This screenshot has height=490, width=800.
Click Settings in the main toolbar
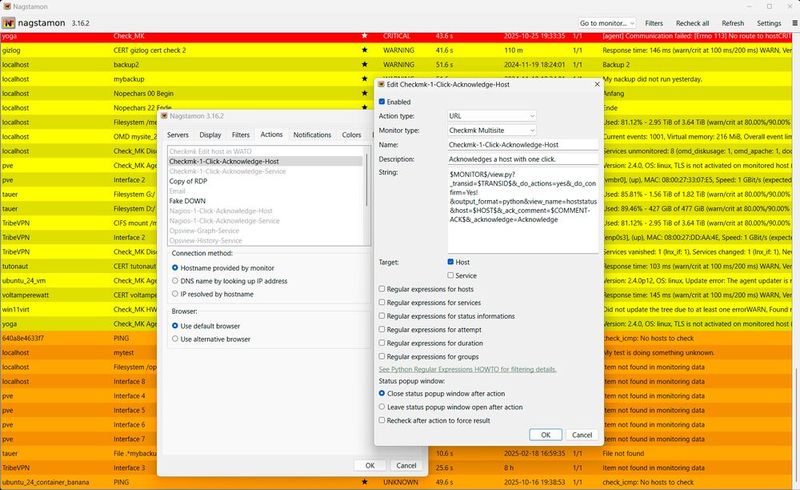pos(769,23)
